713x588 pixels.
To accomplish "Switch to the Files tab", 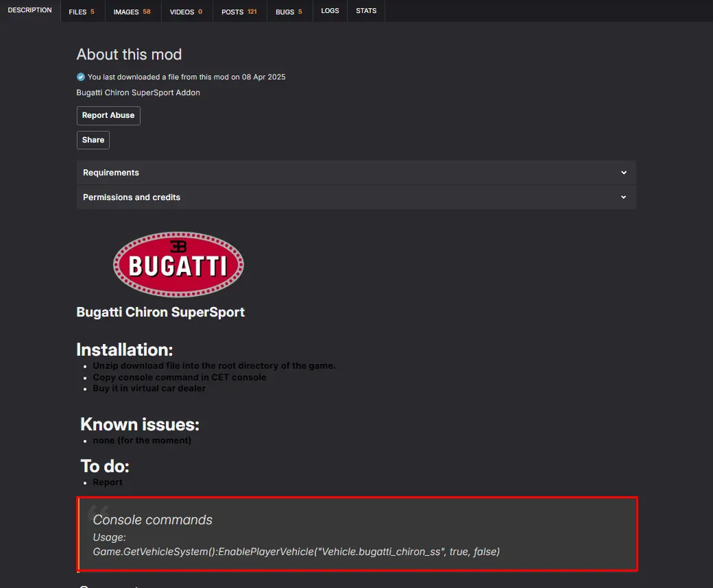I will click(x=82, y=12).
